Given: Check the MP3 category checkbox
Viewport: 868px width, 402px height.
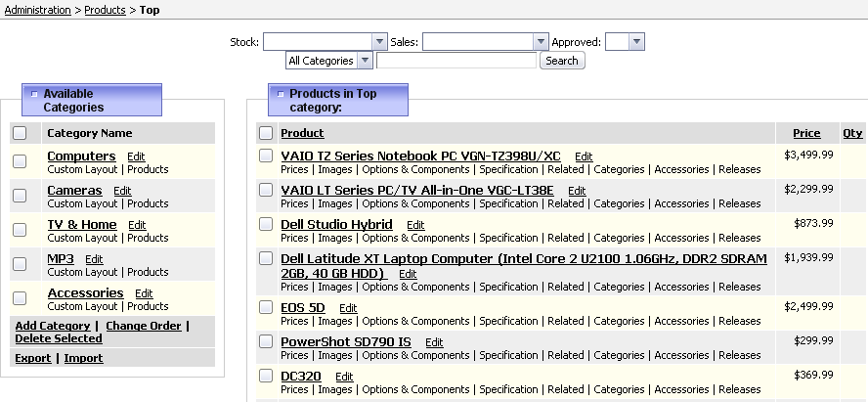Looking at the screenshot, I should pyautogui.click(x=20, y=264).
